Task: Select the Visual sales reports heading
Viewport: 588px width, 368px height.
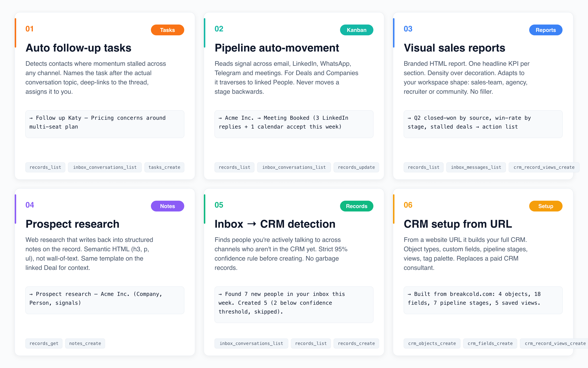Action: click(x=454, y=48)
